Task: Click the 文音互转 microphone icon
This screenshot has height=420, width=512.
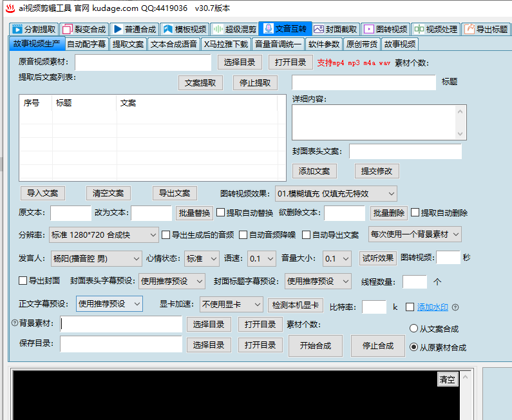Action: pos(268,28)
